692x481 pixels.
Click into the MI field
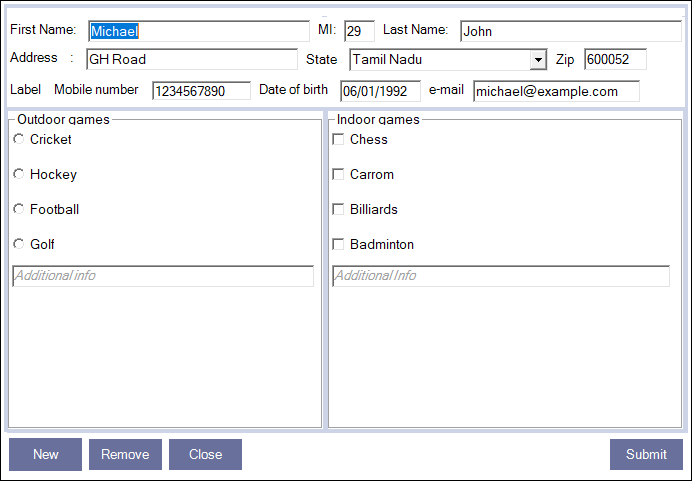click(359, 31)
